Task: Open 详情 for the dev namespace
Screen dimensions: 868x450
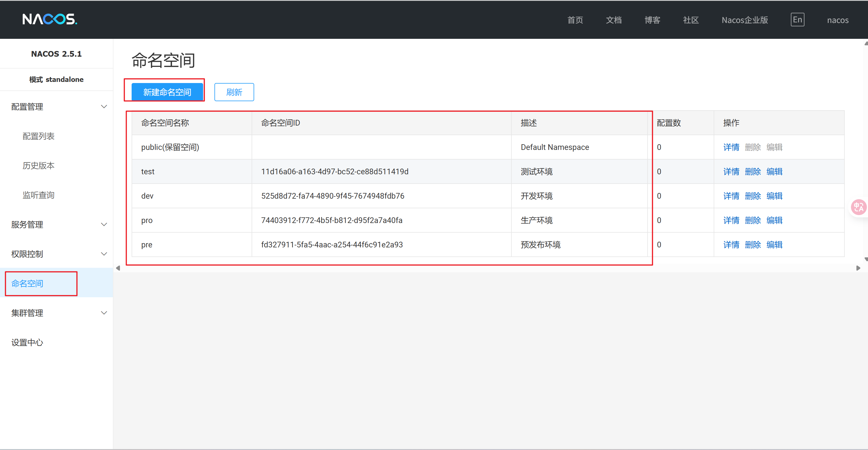Action: click(731, 196)
